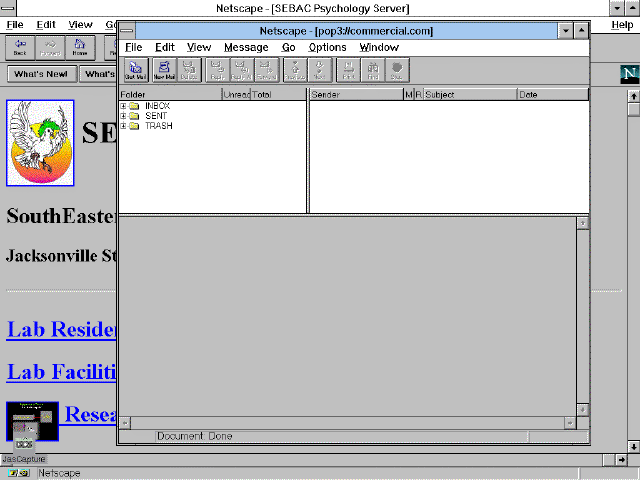Select the INBOX folder name
This screenshot has height=480, width=640.
158,106
